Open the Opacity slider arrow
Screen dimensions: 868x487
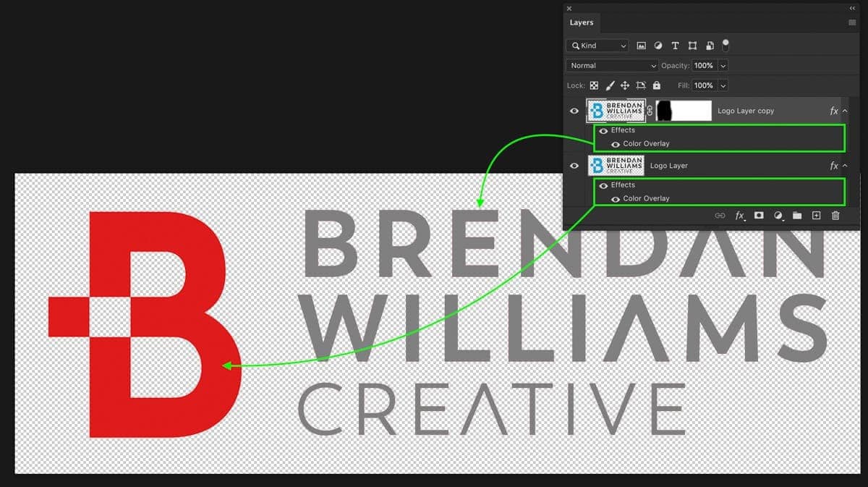[x=723, y=66]
